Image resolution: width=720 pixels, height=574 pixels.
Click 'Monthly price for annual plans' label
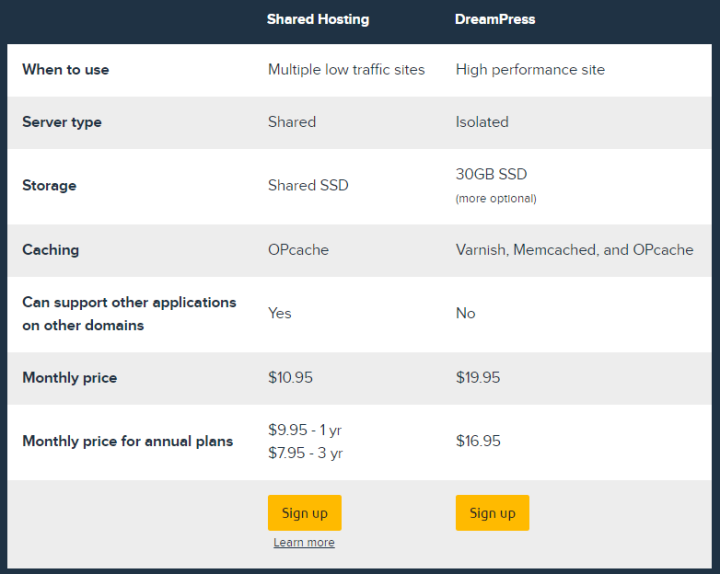click(128, 441)
